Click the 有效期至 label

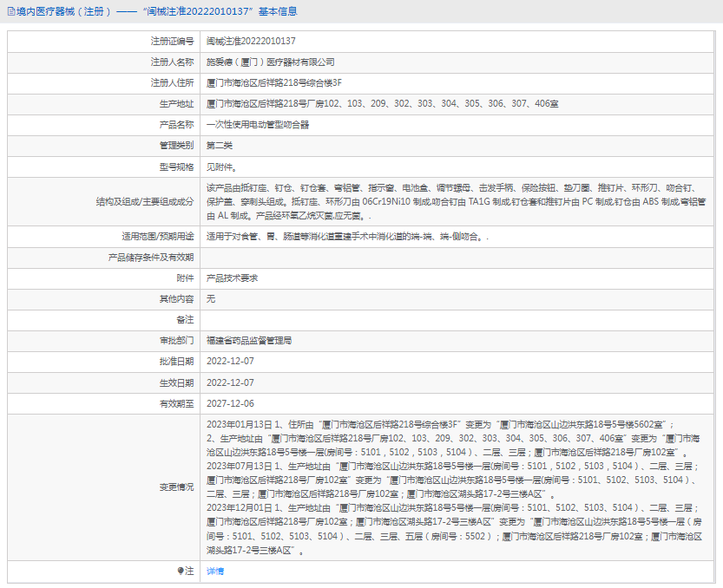[176, 403]
